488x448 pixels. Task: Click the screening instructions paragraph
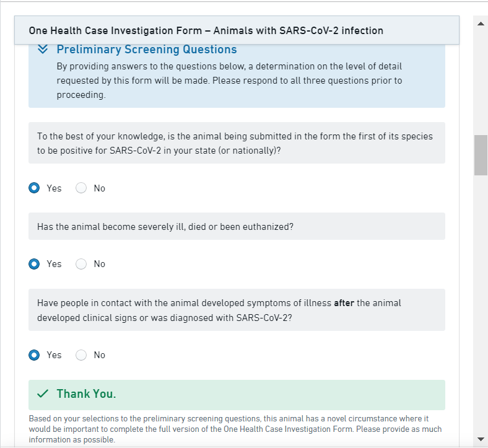(229, 81)
